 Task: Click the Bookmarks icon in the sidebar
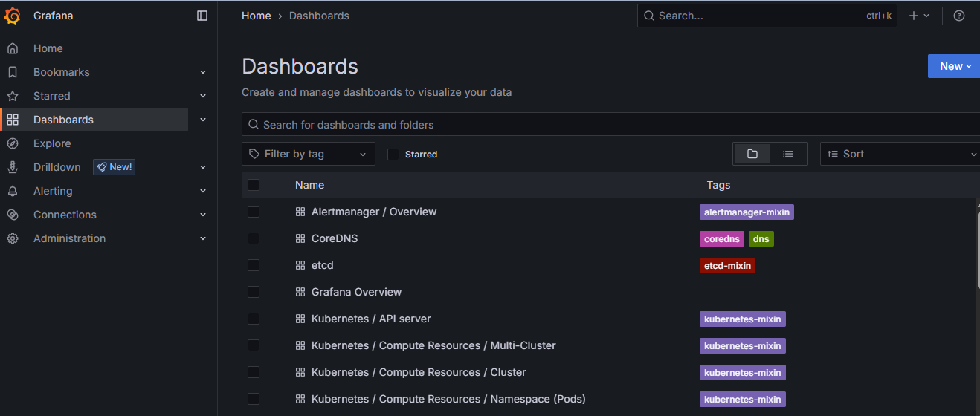pos(13,72)
